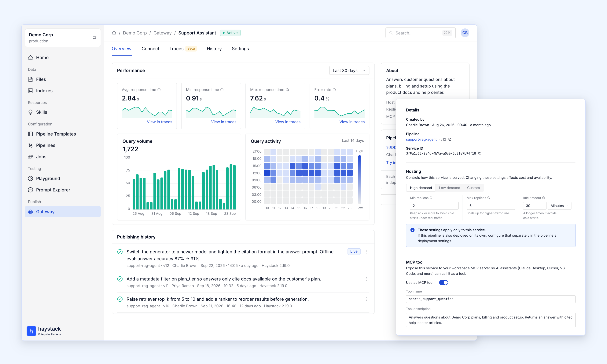This screenshot has width=607, height=364.
Task: Copy the Service ID value
Action: pos(480,154)
